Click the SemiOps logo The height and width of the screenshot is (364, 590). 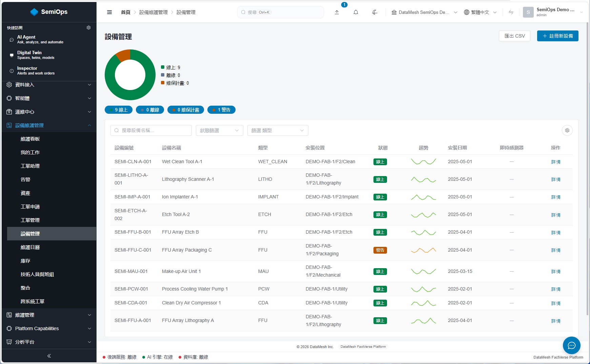49,12
